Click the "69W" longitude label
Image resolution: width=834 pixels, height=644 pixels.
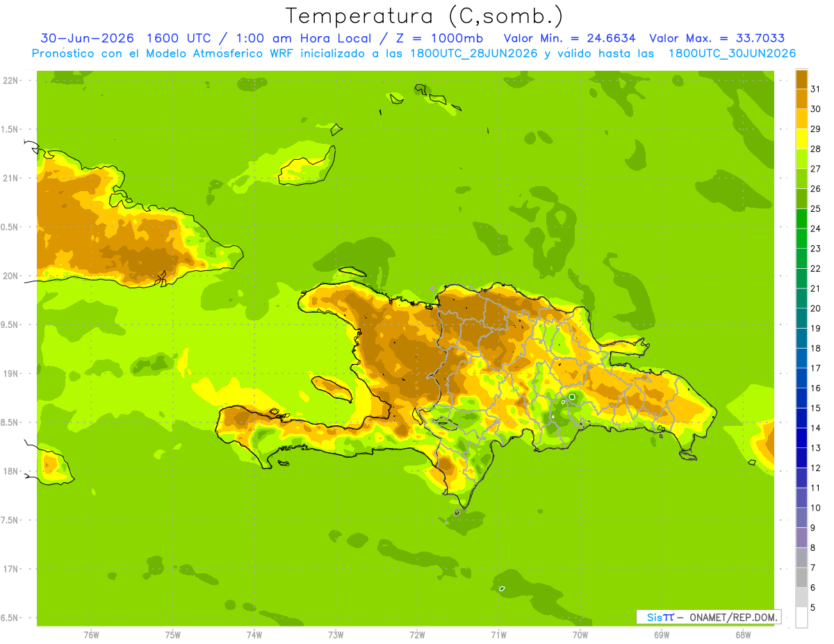662,635
